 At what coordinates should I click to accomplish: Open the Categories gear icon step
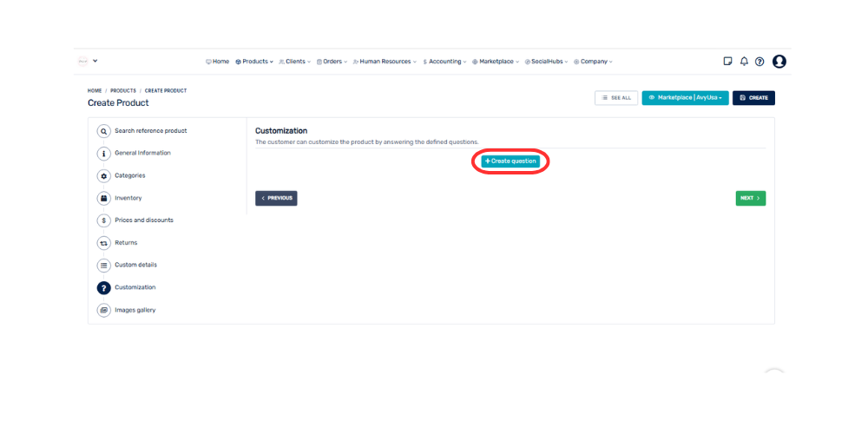pos(104,176)
